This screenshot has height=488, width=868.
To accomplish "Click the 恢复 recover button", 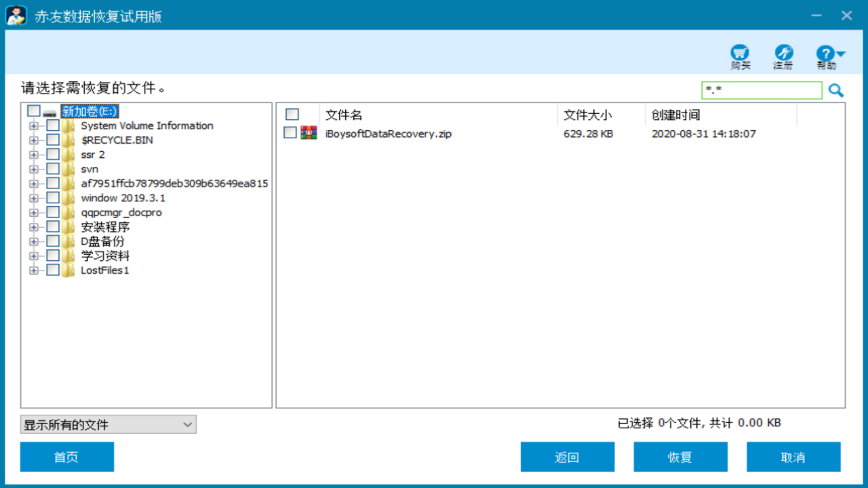I will 680,457.
